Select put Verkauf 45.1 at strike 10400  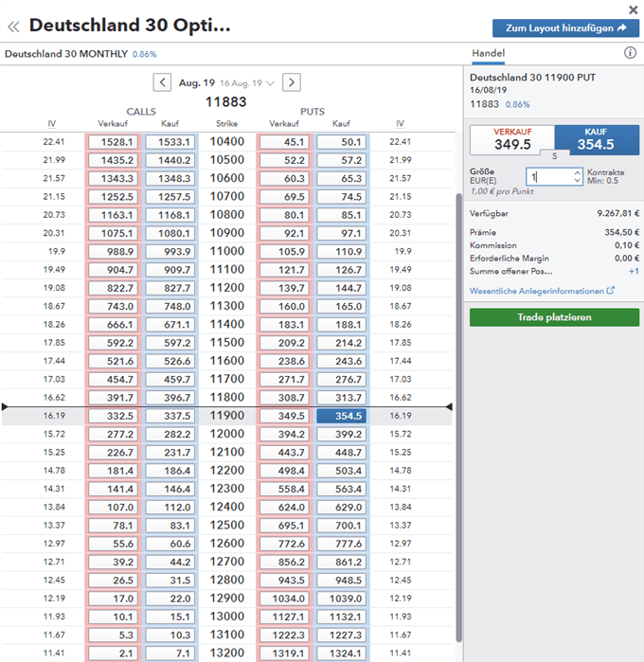point(284,142)
